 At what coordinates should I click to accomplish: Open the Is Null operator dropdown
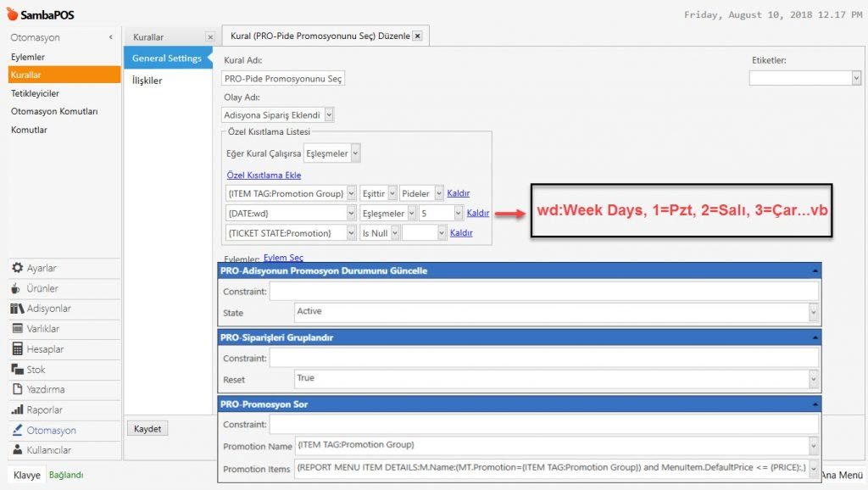(395, 233)
